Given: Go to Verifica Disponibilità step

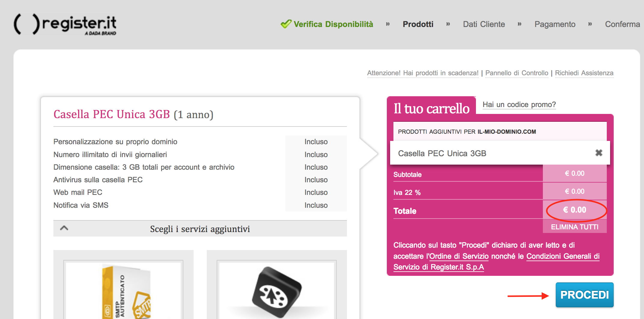Looking at the screenshot, I should point(333,24).
